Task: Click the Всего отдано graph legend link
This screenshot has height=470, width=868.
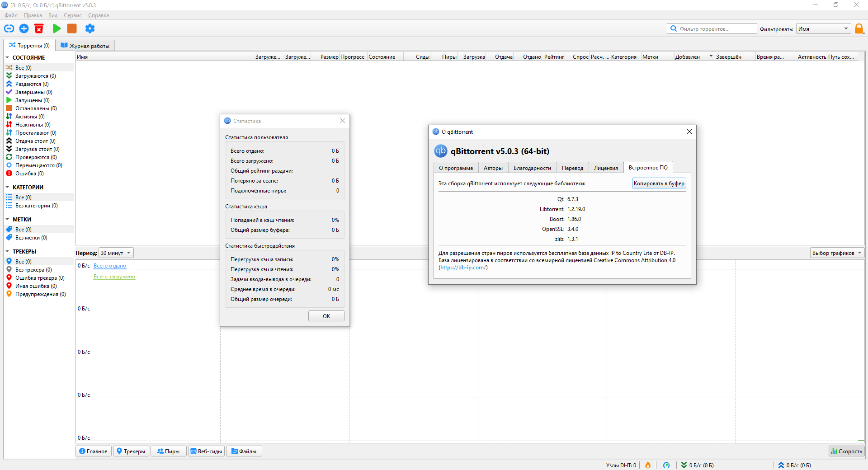Action: [110, 266]
